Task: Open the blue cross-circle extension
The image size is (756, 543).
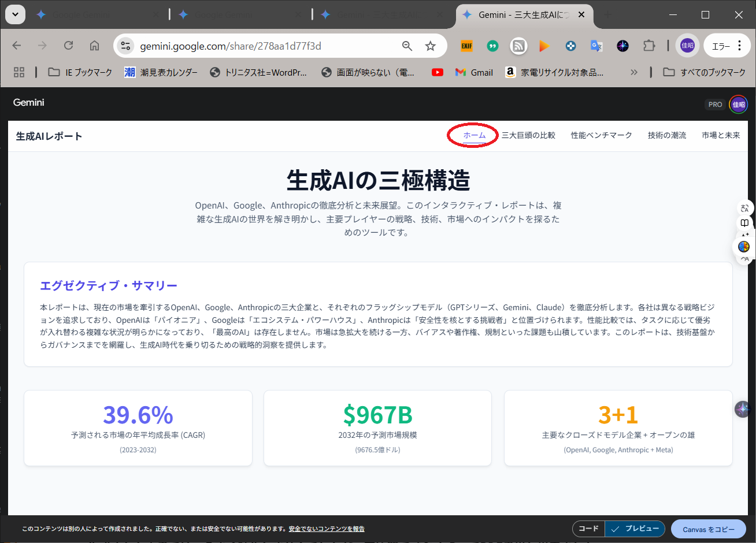Action: click(570, 46)
